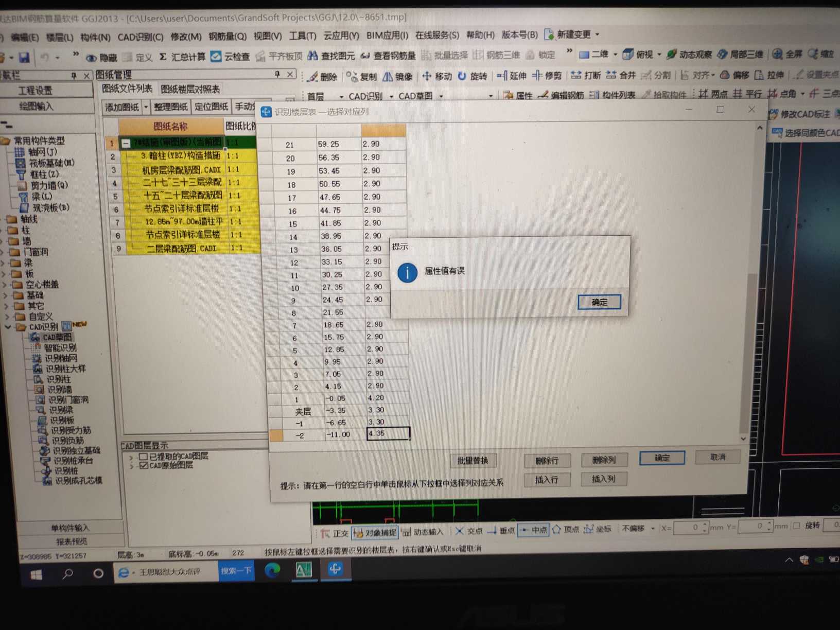Open 构件列表 component list

(x=612, y=95)
